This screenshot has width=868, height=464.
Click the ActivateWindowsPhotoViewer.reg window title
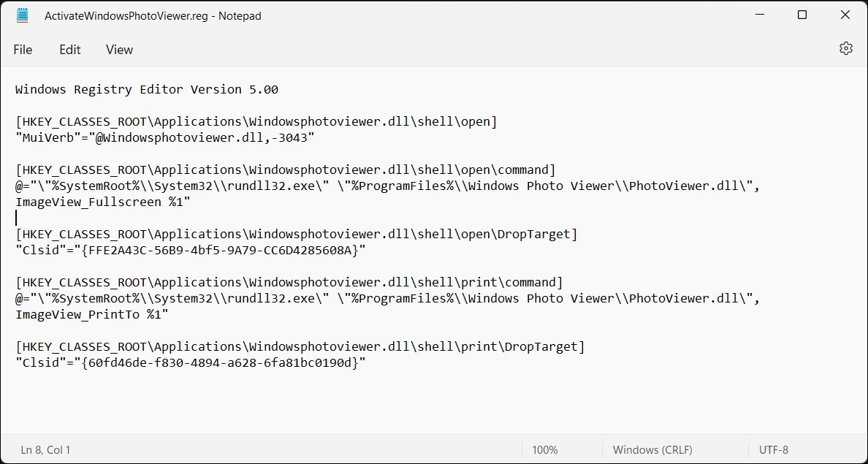[153, 16]
